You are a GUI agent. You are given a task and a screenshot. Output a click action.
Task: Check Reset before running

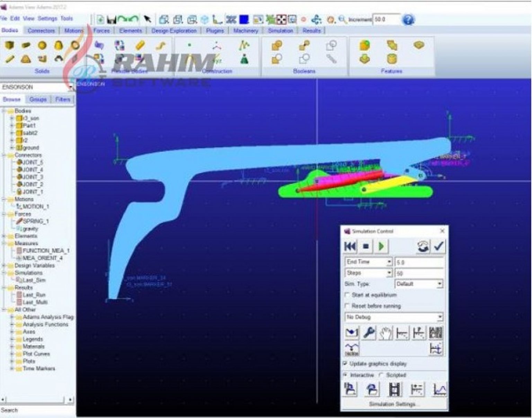pos(346,306)
